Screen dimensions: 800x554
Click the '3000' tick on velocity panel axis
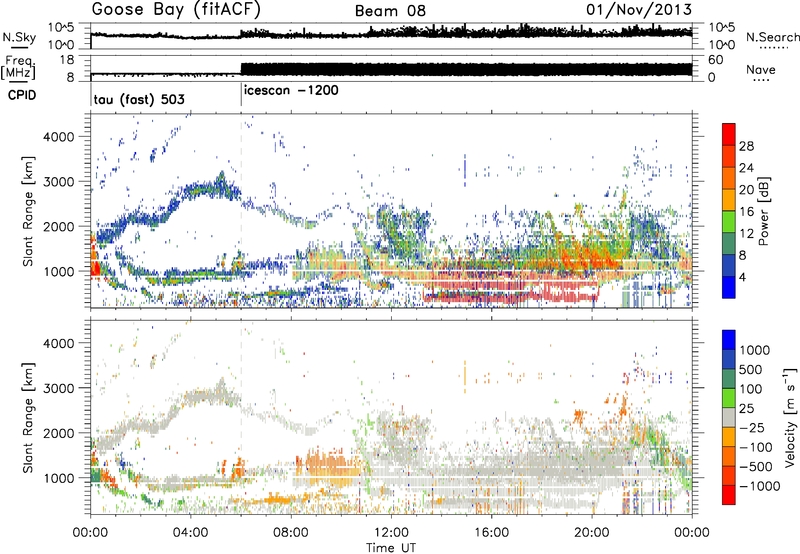(58, 388)
